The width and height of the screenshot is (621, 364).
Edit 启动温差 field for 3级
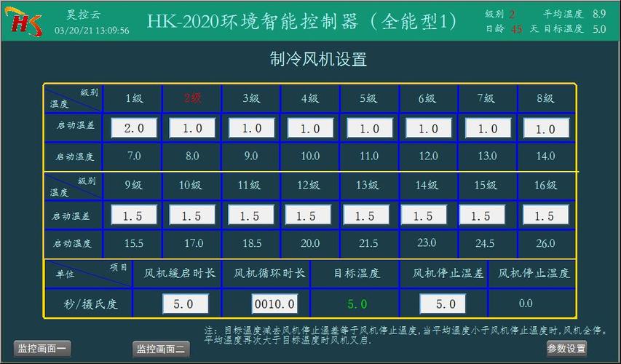251,128
